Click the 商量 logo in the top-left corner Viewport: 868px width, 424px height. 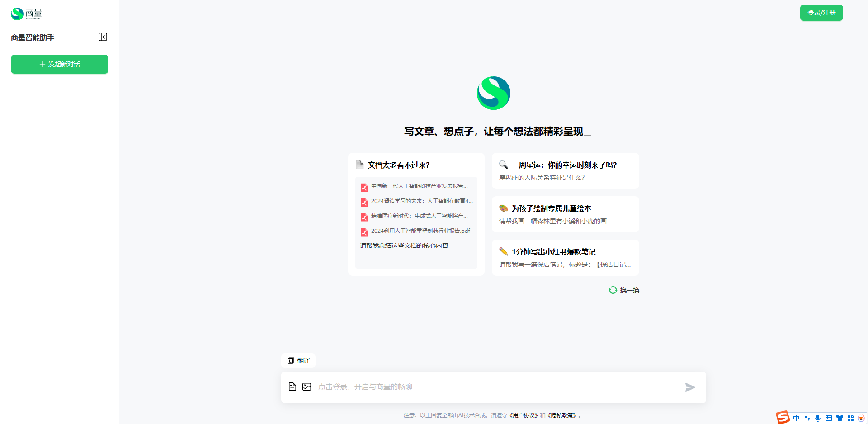(x=26, y=14)
